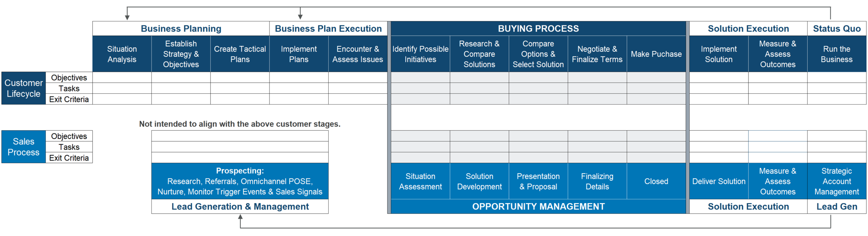Click the Negotiate & Finalize Terms stage

(597, 54)
